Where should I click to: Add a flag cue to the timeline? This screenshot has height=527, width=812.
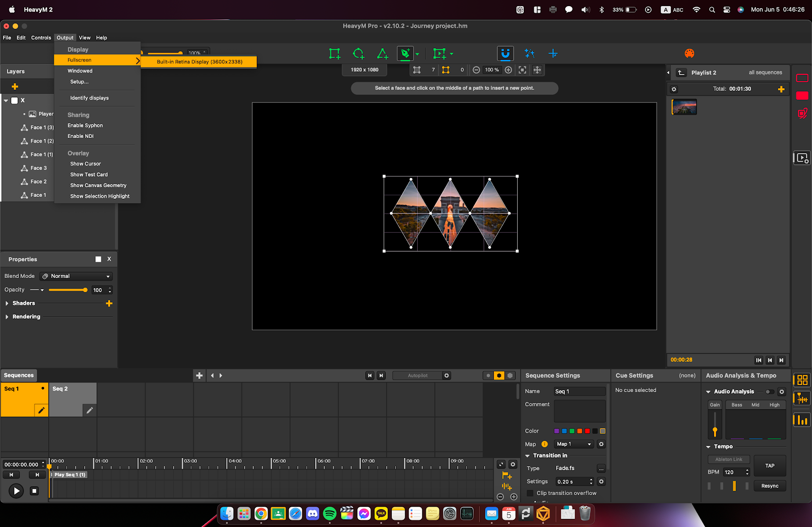click(506, 476)
